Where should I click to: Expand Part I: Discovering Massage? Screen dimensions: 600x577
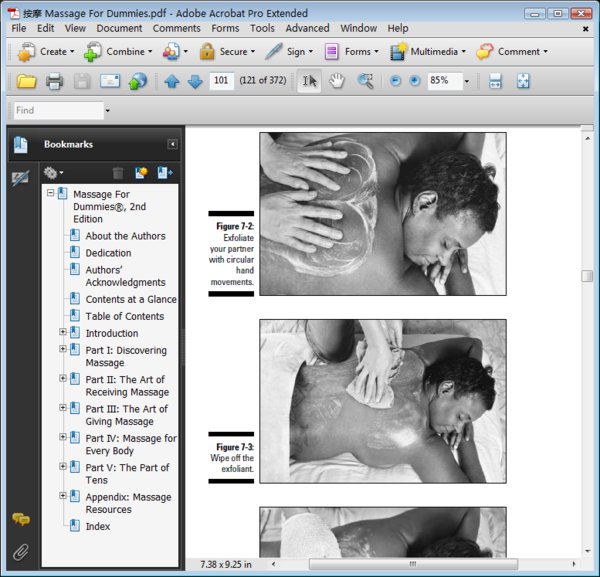pos(63,349)
